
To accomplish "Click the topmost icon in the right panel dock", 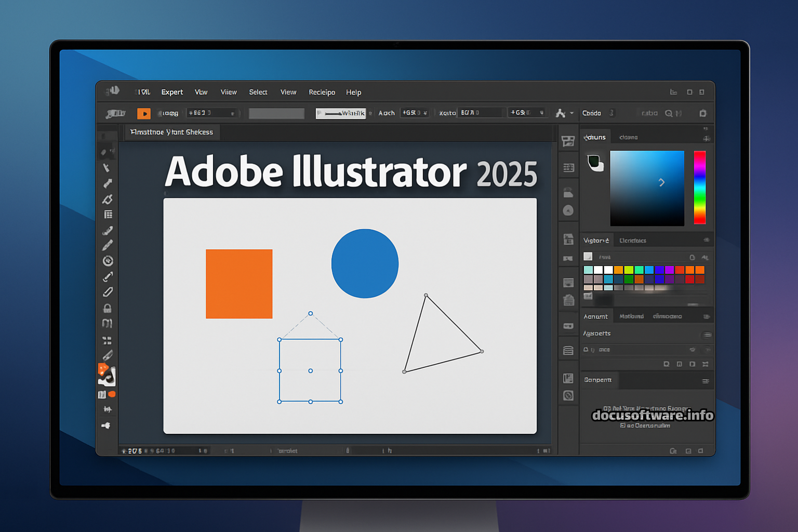I will (568, 141).
